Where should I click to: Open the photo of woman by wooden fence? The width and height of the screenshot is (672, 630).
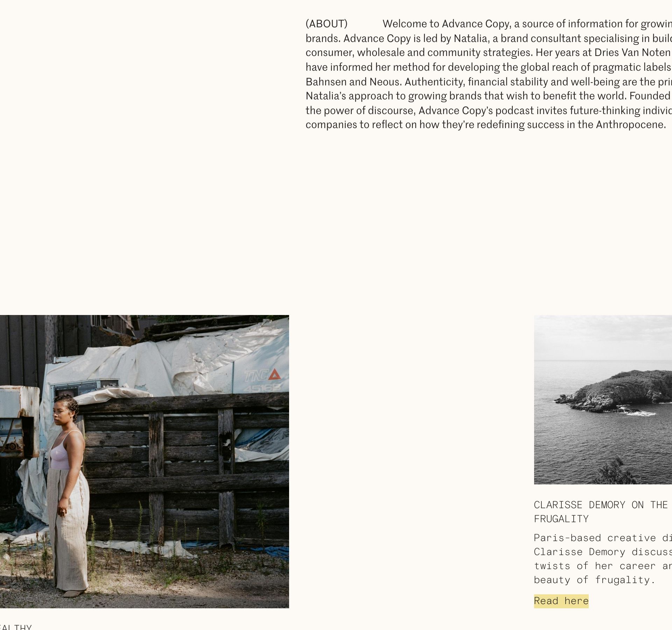coord(145,461)
